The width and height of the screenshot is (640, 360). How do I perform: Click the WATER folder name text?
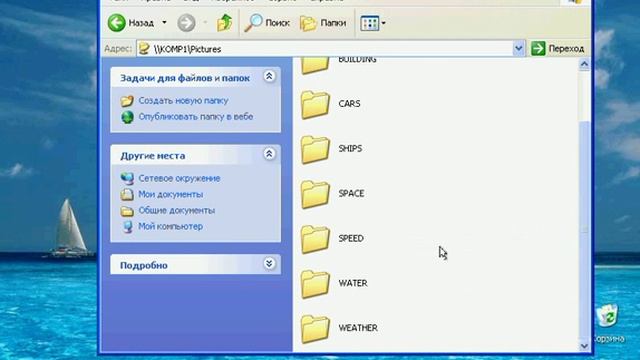pos(353,283)
